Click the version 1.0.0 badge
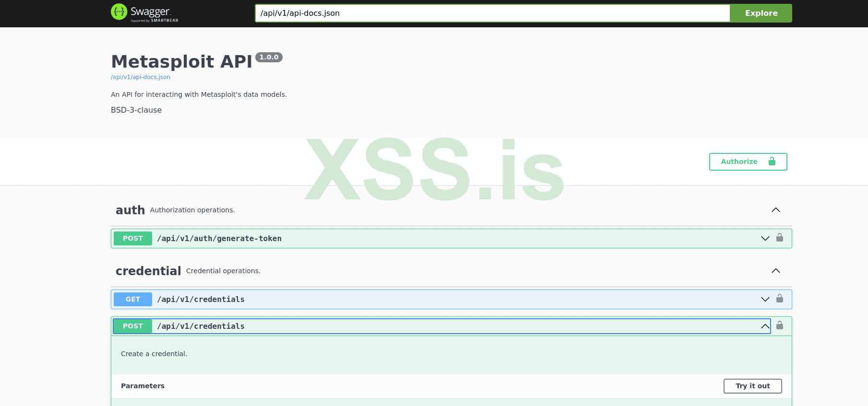This screenshot has width=868, height=406. coord(269,57)
